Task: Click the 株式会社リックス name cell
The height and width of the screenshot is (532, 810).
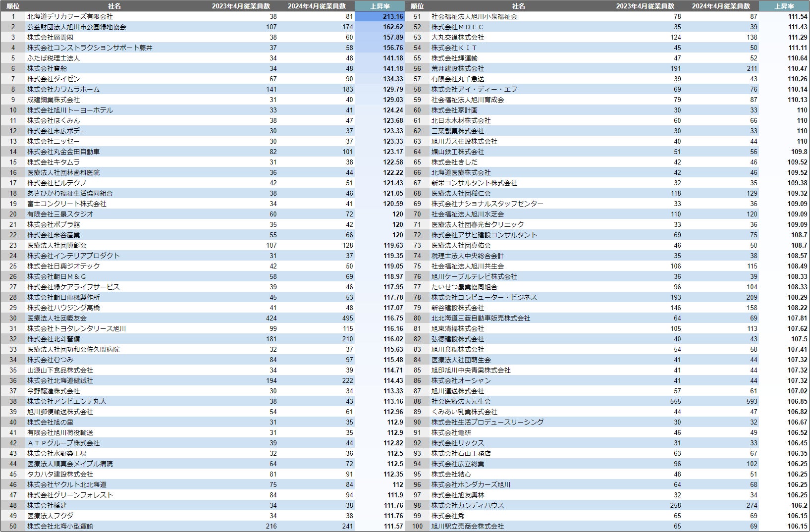Action: [458, 443]
